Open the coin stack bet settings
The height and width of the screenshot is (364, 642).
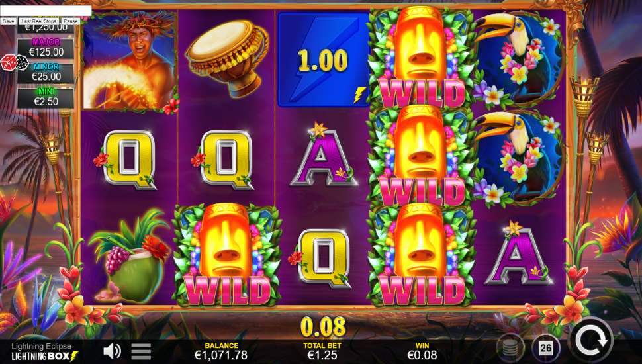coord(510,348)
